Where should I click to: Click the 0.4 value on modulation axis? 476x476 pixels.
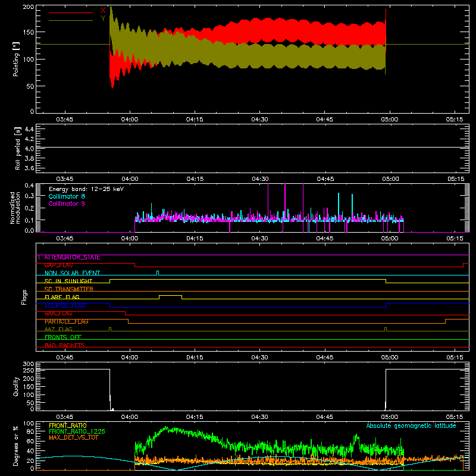(29, 186)
